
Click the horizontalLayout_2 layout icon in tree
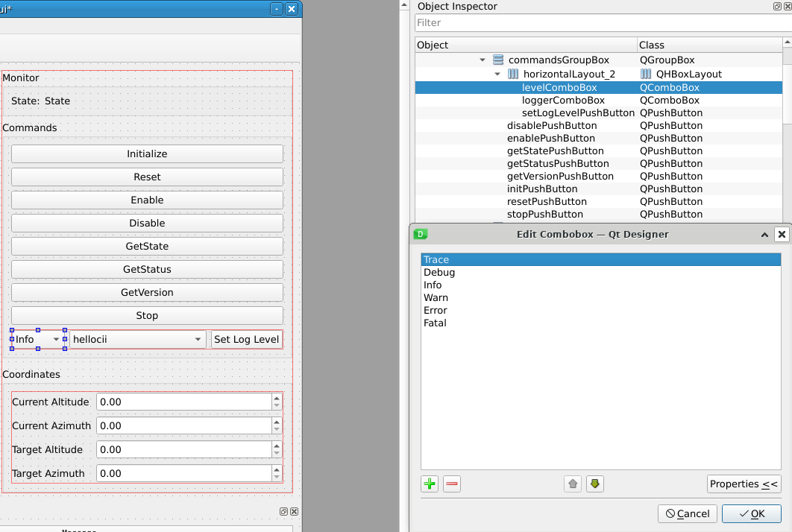513,75
